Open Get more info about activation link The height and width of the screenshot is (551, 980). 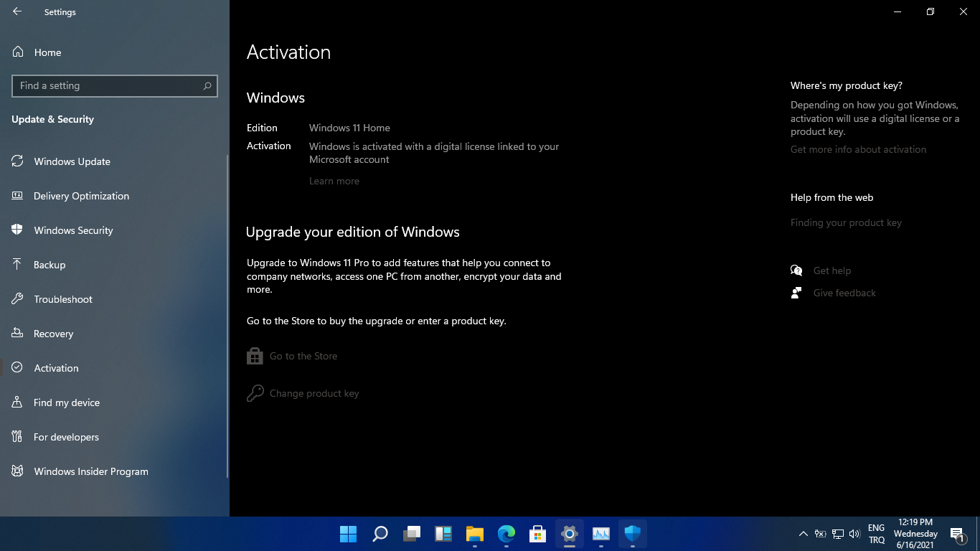858,149
